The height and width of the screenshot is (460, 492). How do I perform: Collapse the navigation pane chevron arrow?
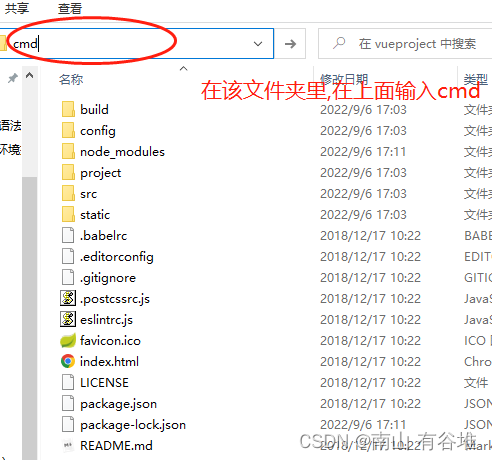(x=30, y=75)
